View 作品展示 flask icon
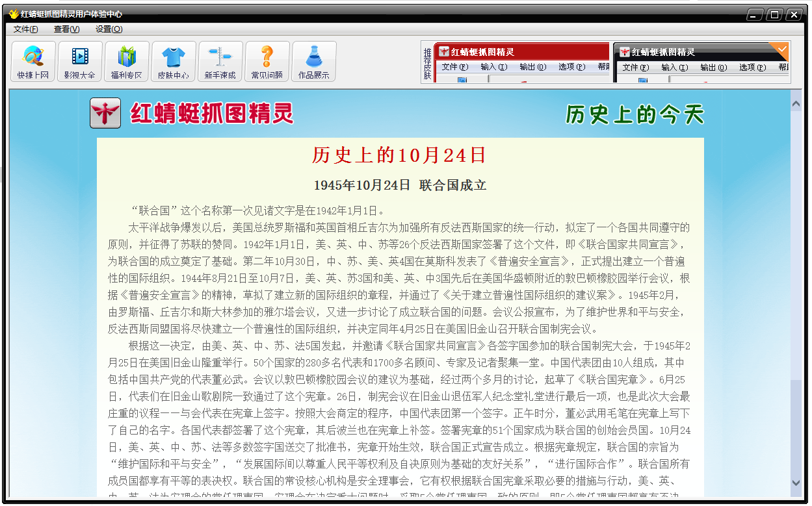This screenshot has width=812, height=506. 313,61
